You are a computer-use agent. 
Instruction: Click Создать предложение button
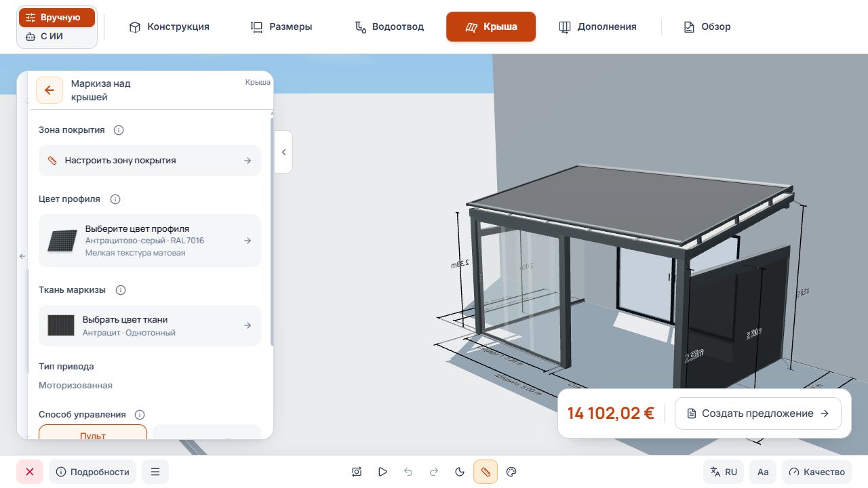pyautogui.click(x=758, y=413)
